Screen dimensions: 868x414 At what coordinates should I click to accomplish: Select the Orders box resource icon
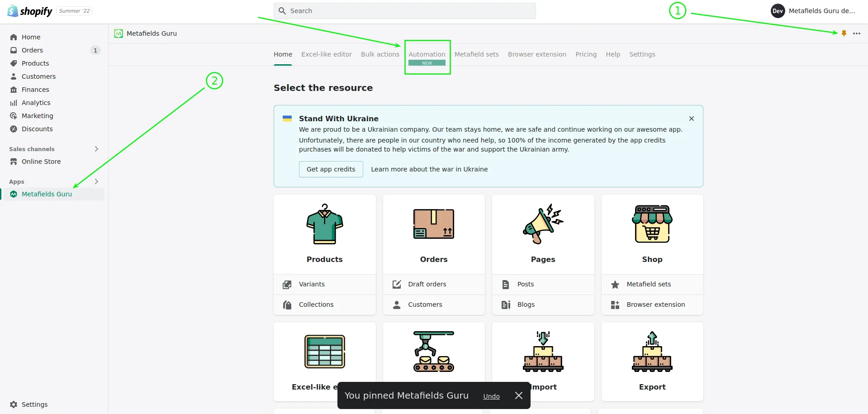[x=434, y=224]
